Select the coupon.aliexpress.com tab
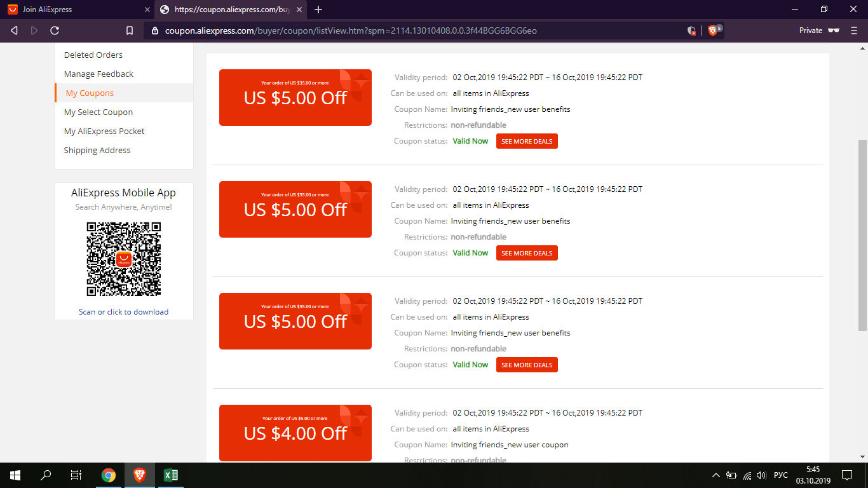The image size is (868, 488). point(231,10)
